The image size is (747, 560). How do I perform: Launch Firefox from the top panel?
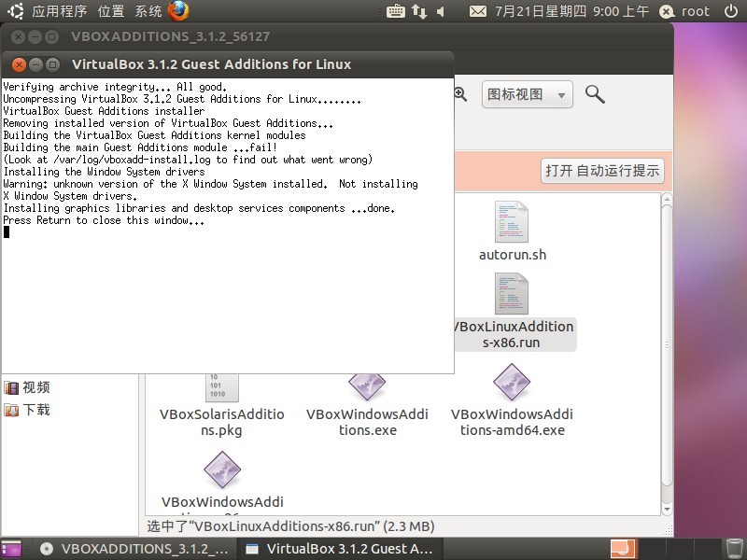[178, 11]
